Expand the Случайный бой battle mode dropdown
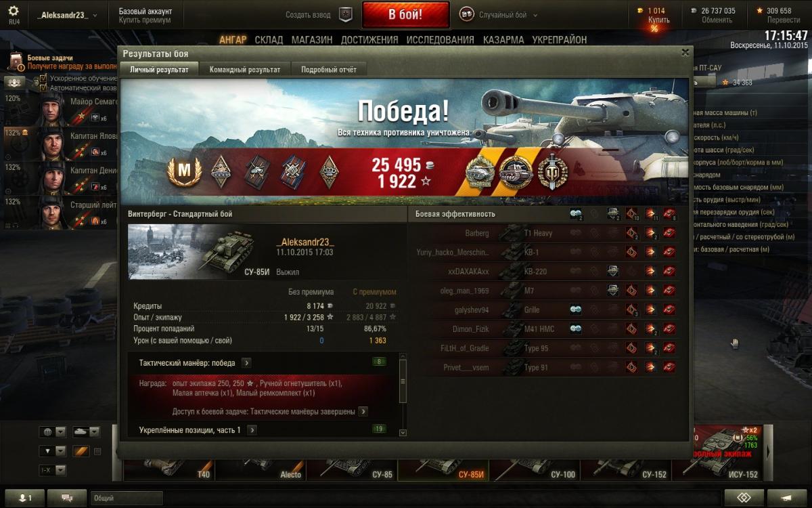 point(498,15)
